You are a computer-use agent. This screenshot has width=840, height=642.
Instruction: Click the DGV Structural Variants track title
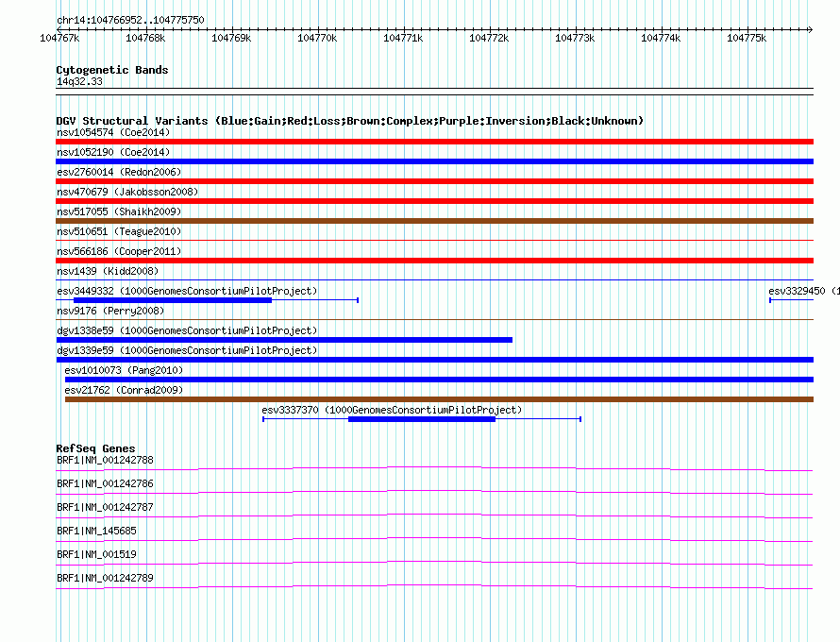350,121
